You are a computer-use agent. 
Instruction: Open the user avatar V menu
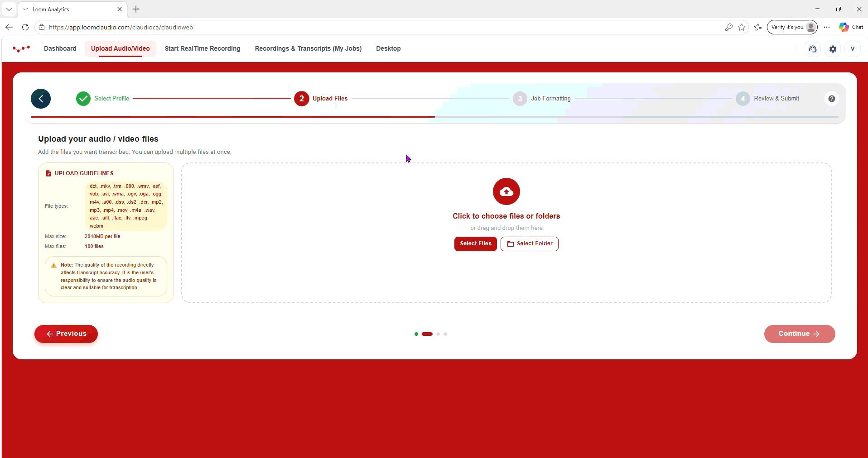(852, 49)
